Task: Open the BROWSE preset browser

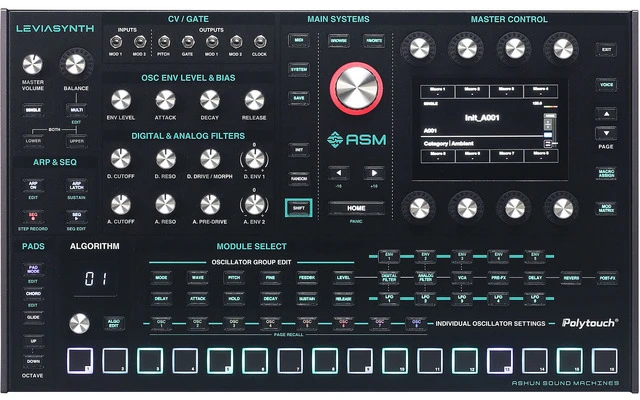Action: (x=340, y=41)
